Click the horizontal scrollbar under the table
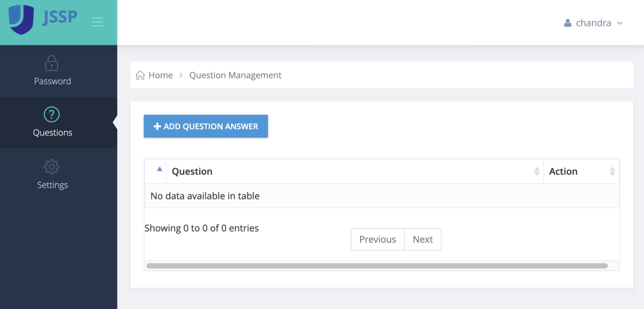 [377, 266]
